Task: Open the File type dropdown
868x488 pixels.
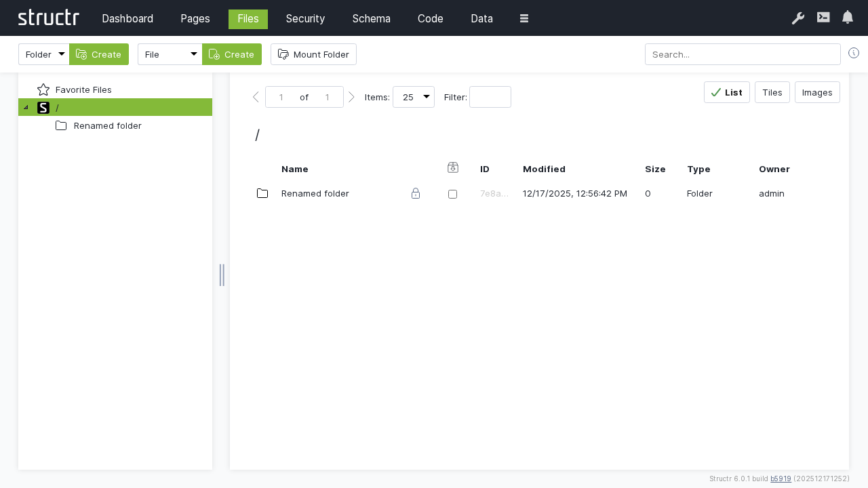Action: point(170,54)
